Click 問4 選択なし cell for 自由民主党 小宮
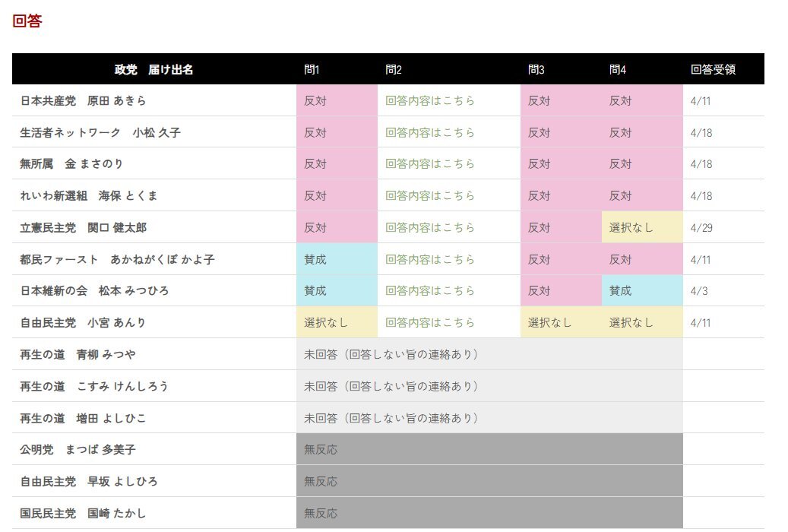 click(642, 322)
